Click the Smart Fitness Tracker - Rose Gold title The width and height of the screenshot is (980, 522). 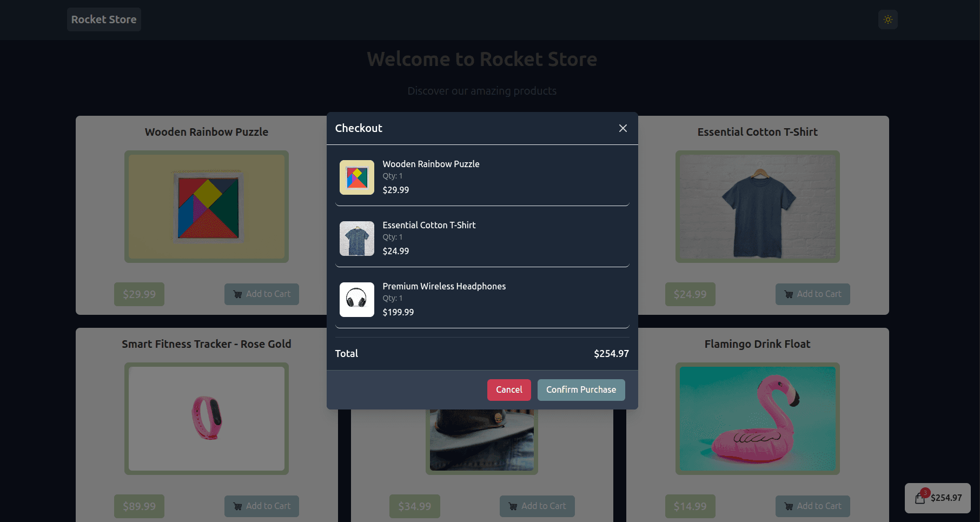(x=207, y=344)
